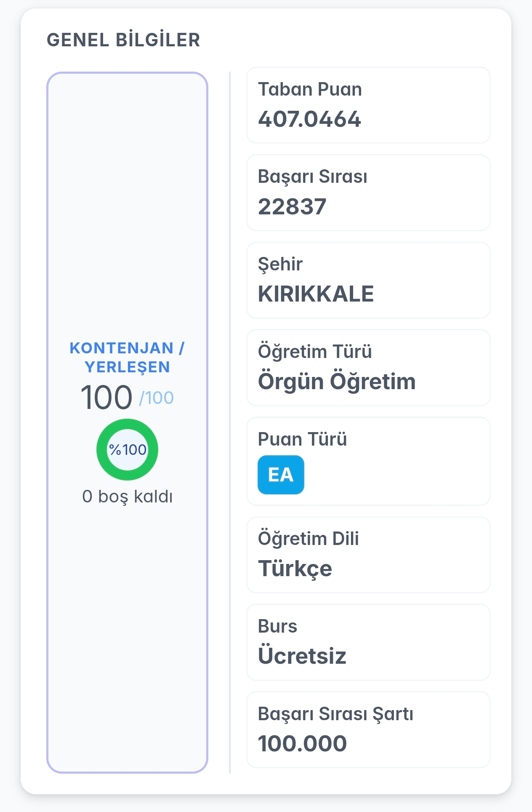Click the 100.000 ranking requirement value
The width and height of the screenshot is (532, 812).
[302, 744]
